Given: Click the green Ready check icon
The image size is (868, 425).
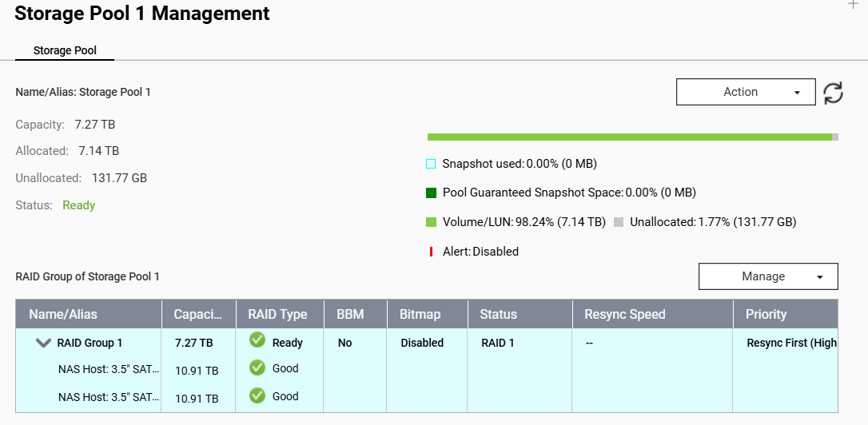Looking at the screenshot, I should [257, 341].
